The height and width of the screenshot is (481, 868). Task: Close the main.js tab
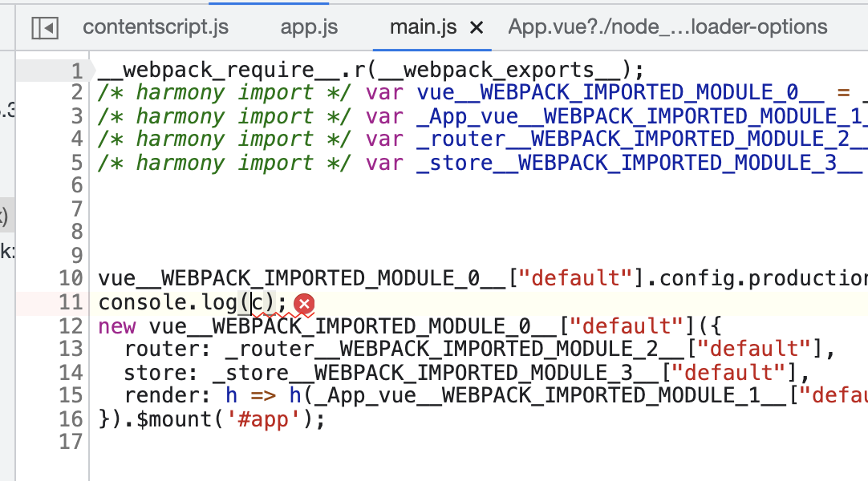pos(477,26)
